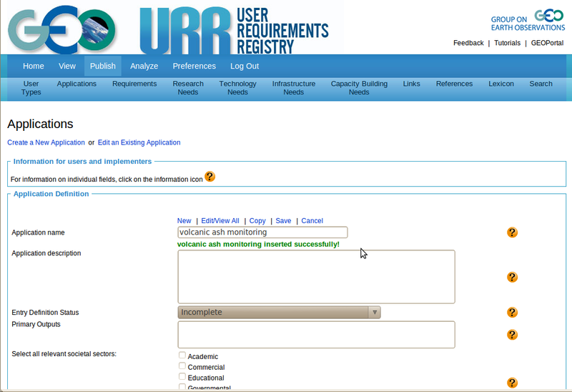This screenshot has width=572, height=392.
Task: Open the Analyze menu
Action: [144, 66]
